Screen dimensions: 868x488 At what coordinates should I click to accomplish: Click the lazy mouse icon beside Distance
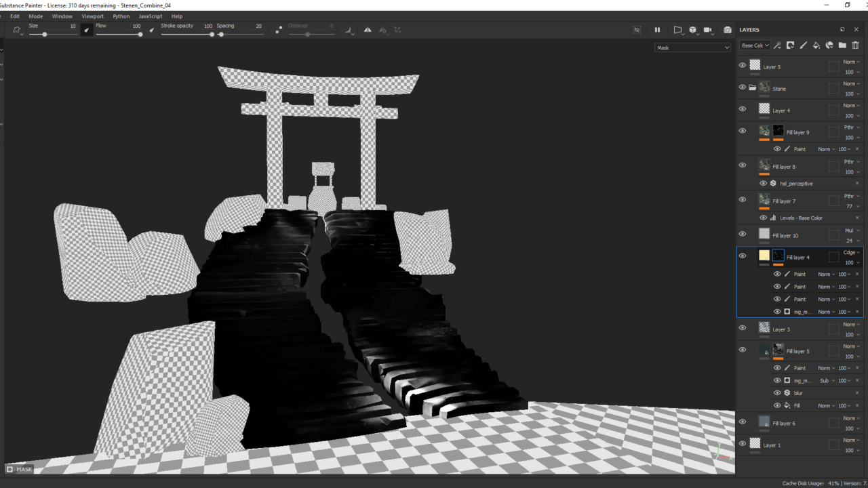coord(279,30)
